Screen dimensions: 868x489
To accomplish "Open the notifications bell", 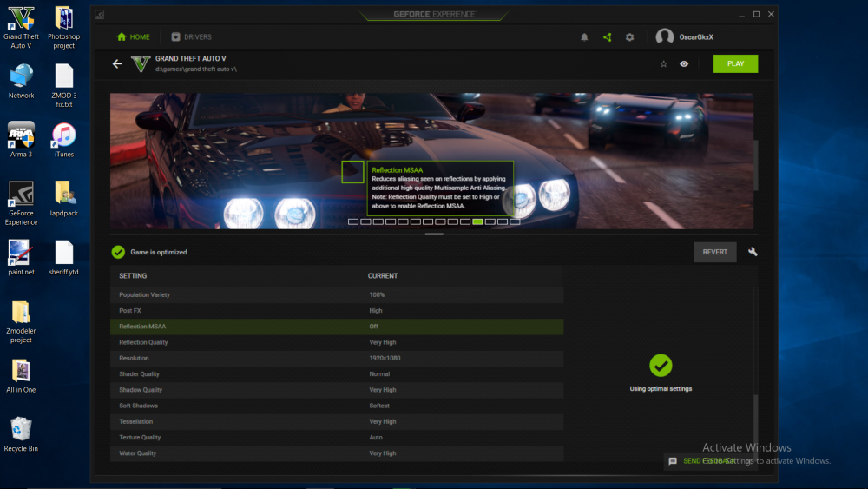I will pos(584,37).
